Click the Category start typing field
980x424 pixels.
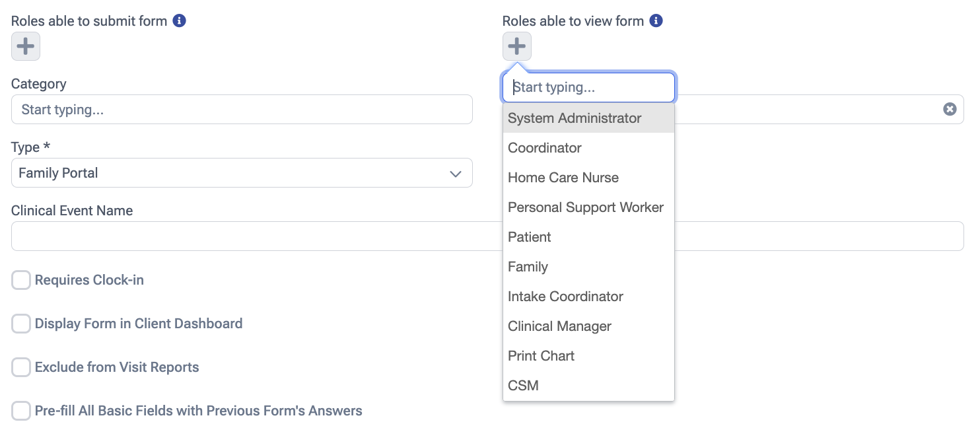[242, 110]
